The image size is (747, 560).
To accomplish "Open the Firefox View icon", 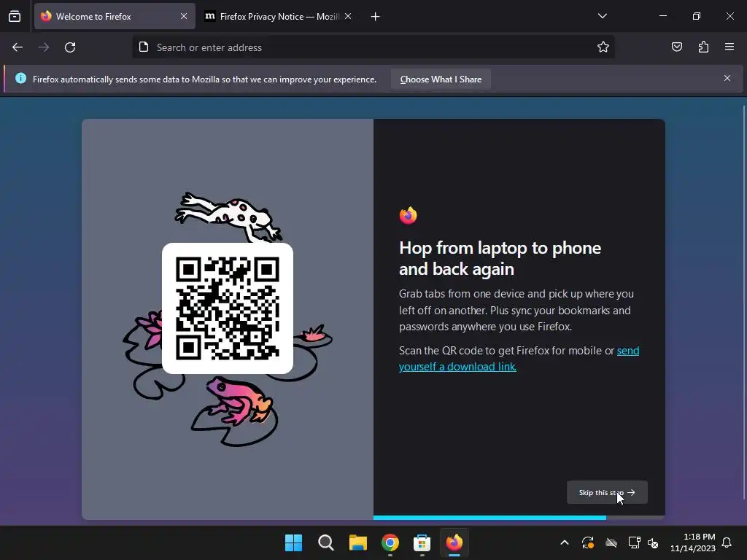I will click(15, 17).
